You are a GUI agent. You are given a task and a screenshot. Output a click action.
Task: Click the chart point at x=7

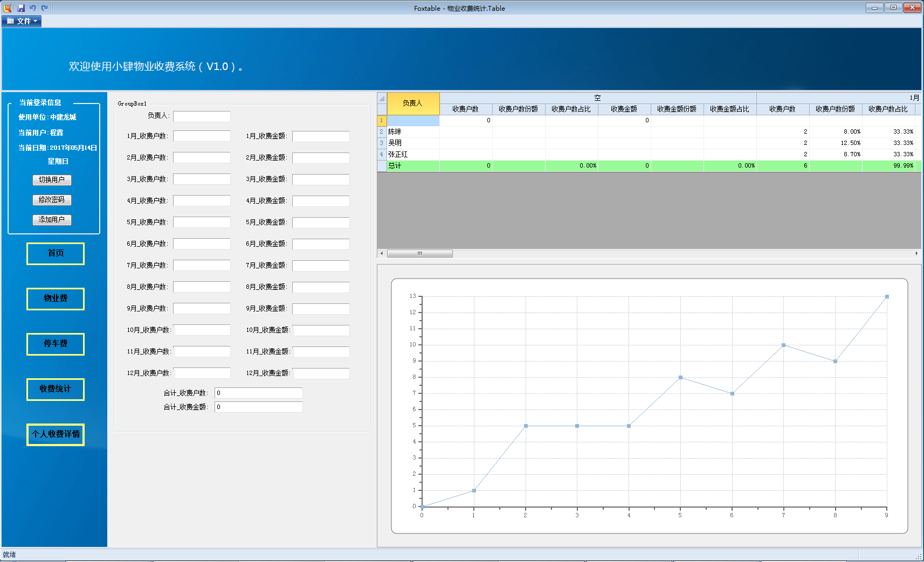point(783,345)
